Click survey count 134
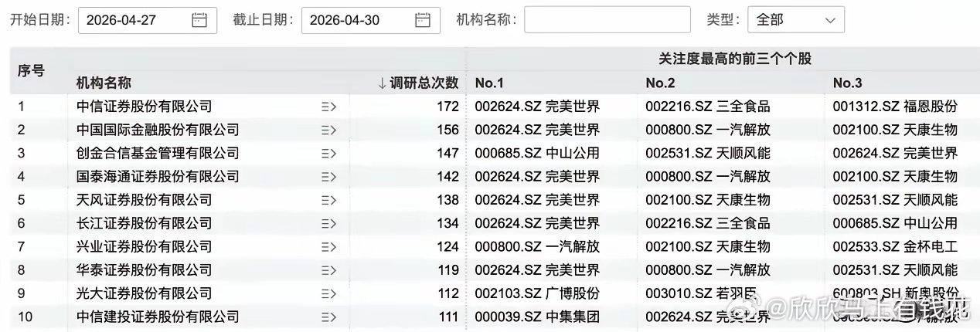This screenshot has width=980, height=332. click(x=447, y=223)
